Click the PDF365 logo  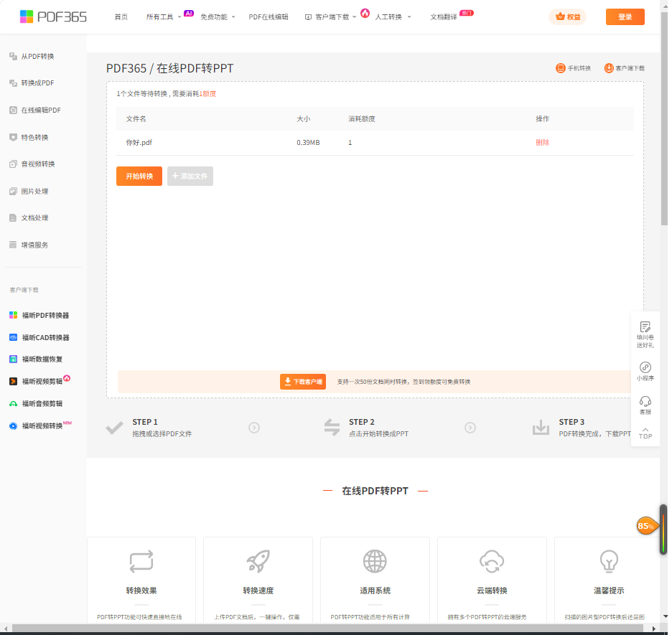pos(53,17)
